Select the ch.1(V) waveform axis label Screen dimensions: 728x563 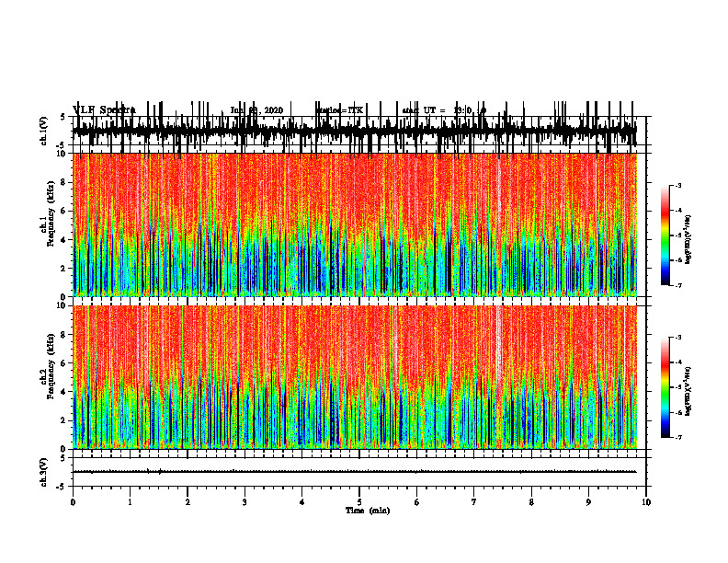pos(44,131)
